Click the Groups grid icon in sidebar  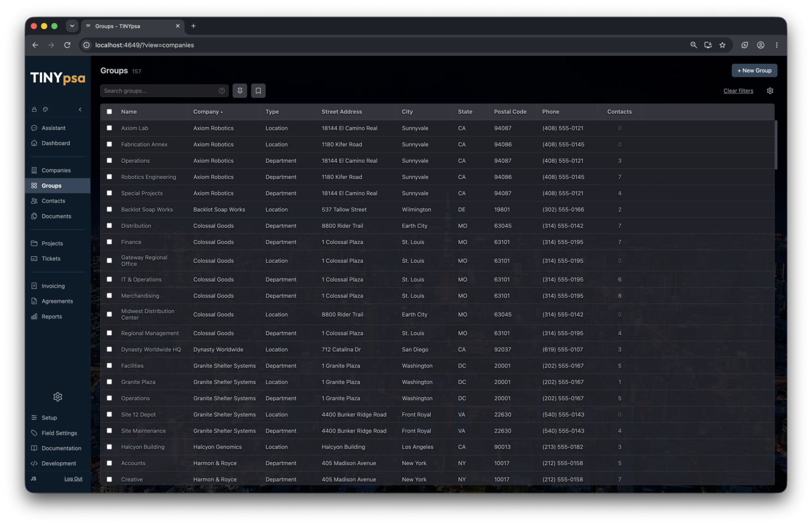click(x=34, y=185)
